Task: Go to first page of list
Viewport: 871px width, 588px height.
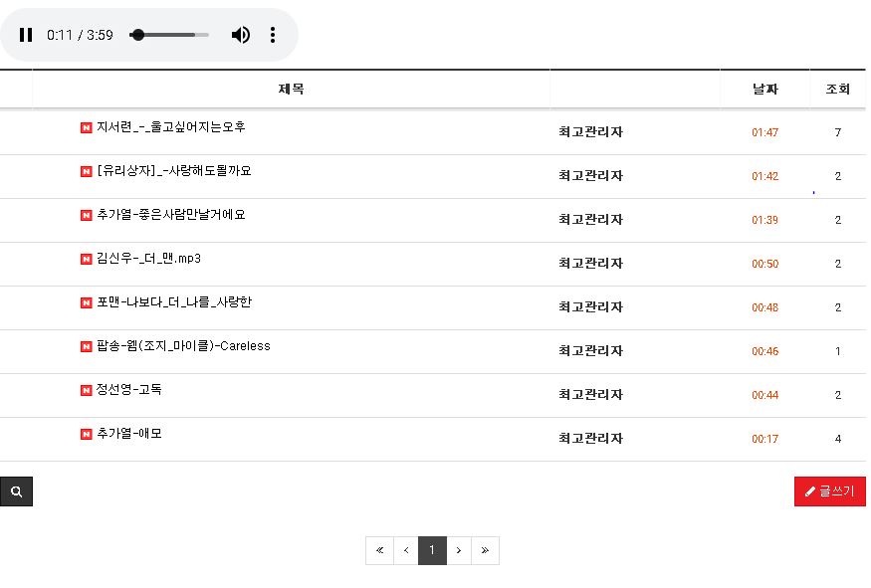Action: click(x=379, y=550)
